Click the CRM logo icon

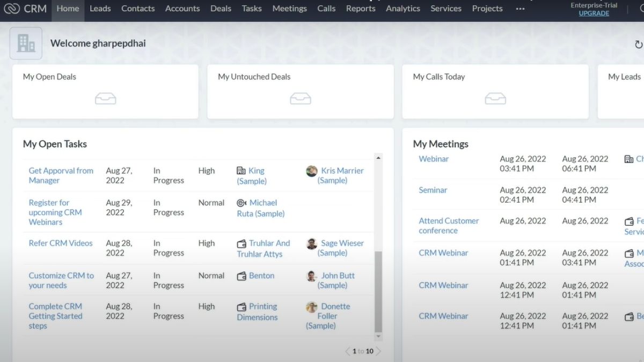(x=11, y=8)
